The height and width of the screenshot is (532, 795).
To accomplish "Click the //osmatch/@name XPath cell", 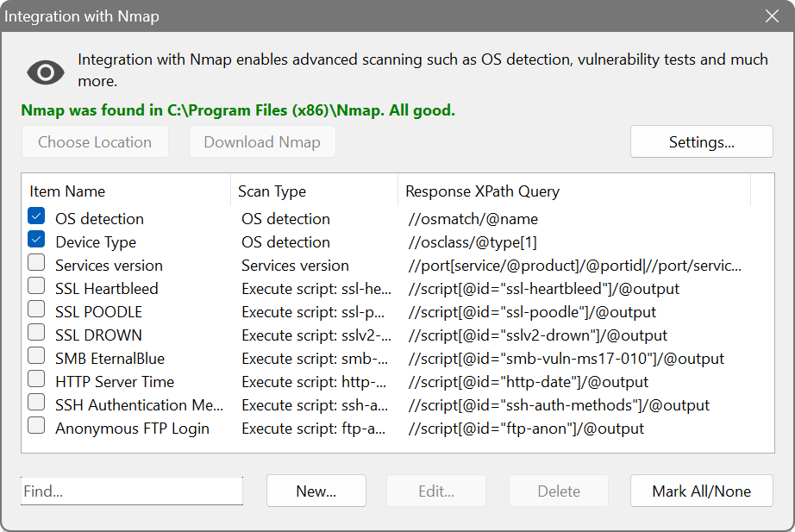I will click(473, 219).
